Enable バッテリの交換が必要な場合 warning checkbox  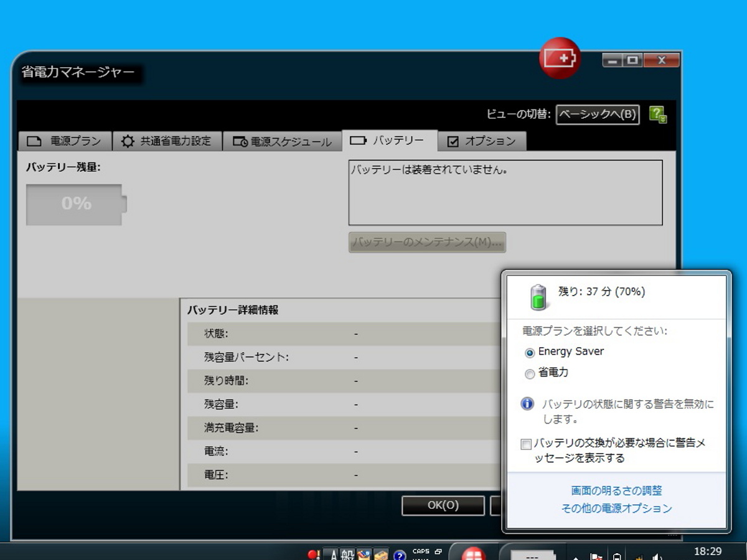(x=526, y=444)
